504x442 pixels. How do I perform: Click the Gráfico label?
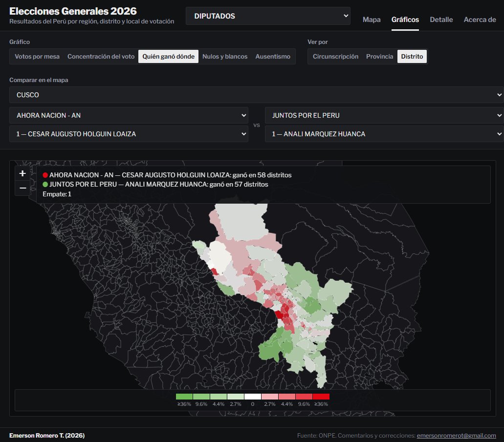click(20, 42)
